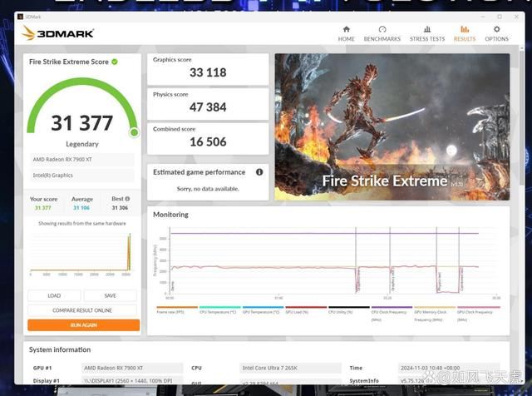Toggle the Frame rate (FPS) legend
The height and width of the screenshot is (396, 532).
177,309
